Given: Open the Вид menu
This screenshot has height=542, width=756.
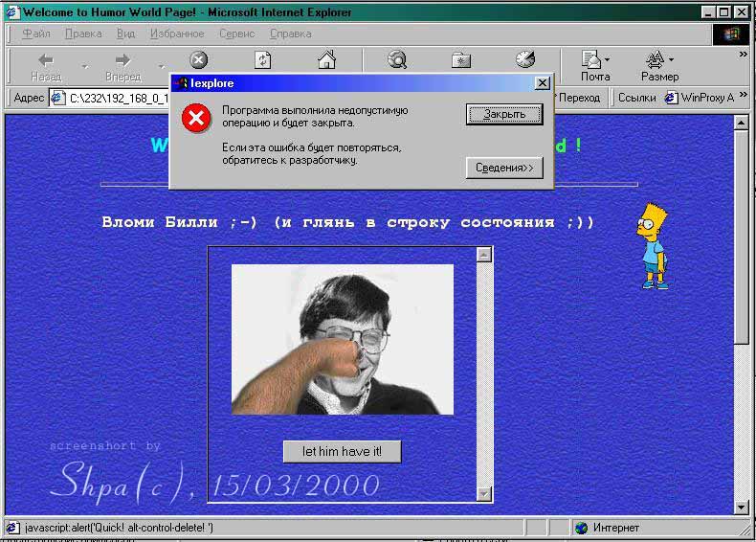Looking at the screenshot, I should coord(125,34).
